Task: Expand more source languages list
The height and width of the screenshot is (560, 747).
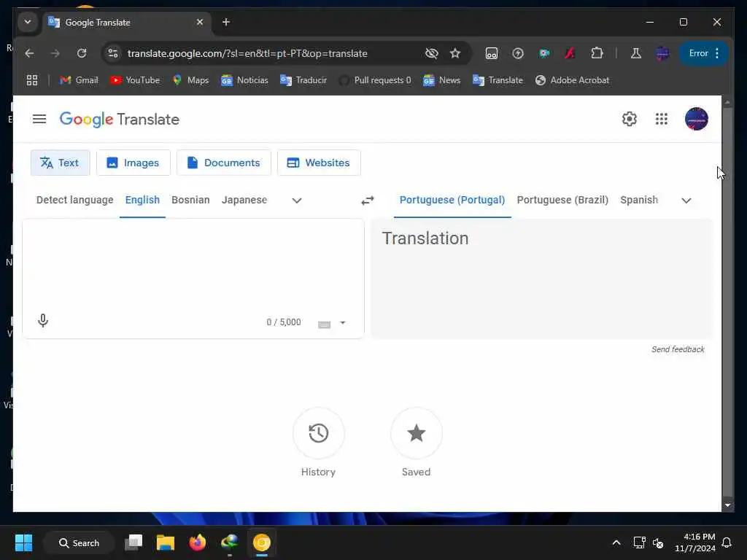Action: 297,201
